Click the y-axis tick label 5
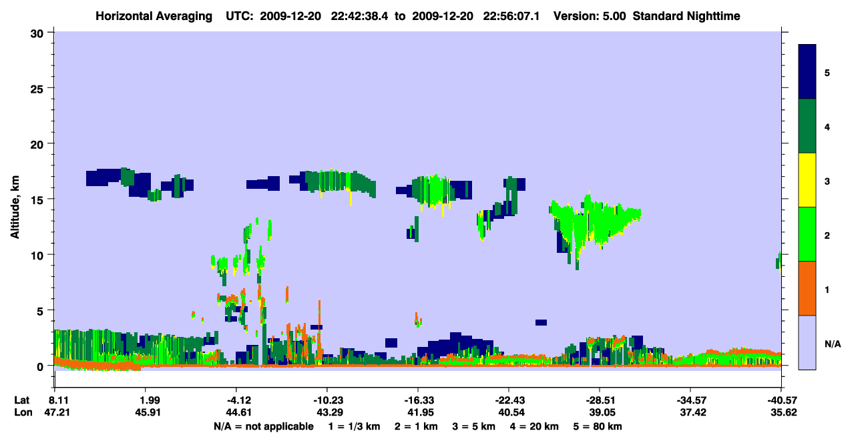 pyautogui.click(x=41, y=310)
